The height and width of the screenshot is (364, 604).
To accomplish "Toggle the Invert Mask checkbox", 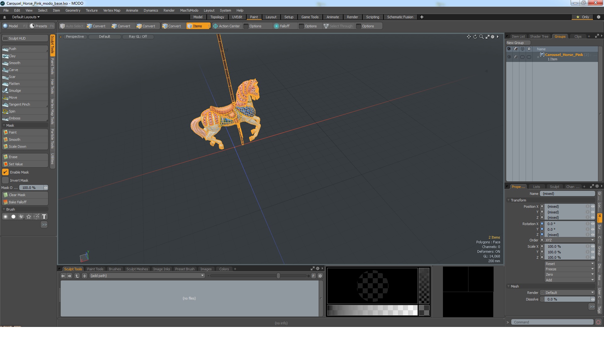I will pos(5,180).
